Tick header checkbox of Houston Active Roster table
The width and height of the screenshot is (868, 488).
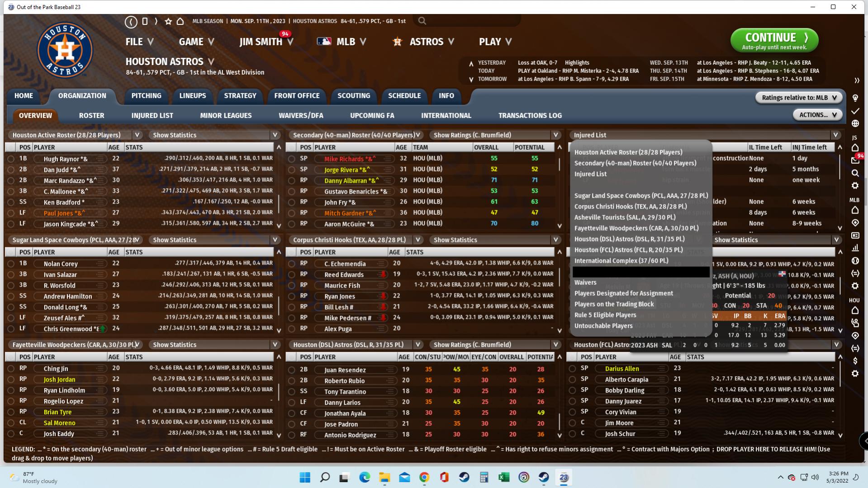coord(10,147)
